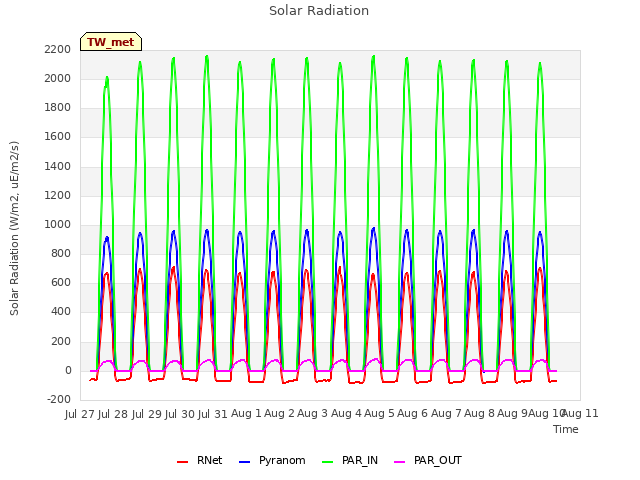The width and height of the screenshot is (640, 480).
Task: Click the Solar Radiation chart title
Action: 319,11
